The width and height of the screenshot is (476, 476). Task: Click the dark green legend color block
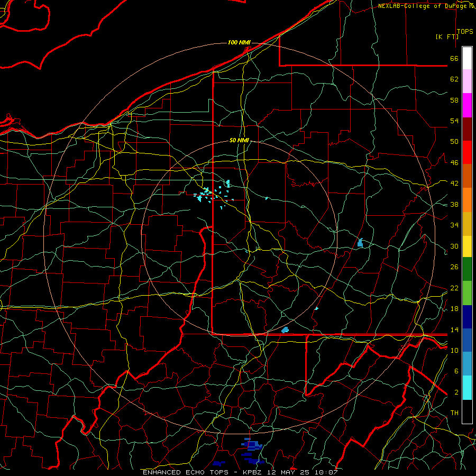(x=467, y=269)
